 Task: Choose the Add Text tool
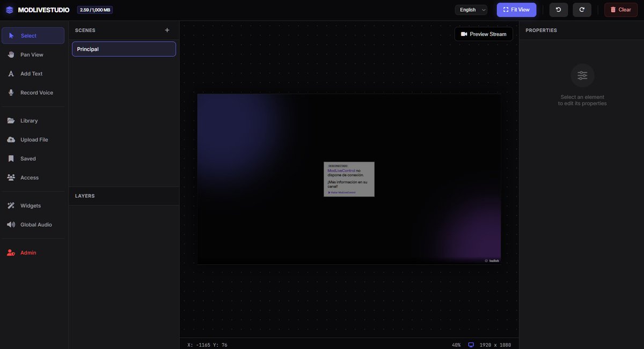pos(33,73)
